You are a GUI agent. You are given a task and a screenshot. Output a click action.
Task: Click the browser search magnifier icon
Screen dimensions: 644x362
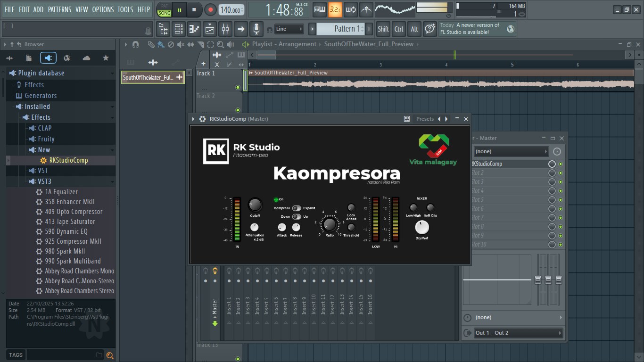pos(110,355)
